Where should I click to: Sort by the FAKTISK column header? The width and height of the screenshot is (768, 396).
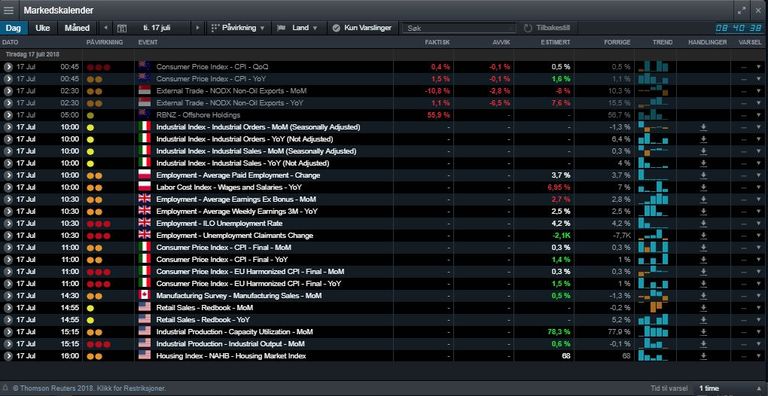pos(437,43)
